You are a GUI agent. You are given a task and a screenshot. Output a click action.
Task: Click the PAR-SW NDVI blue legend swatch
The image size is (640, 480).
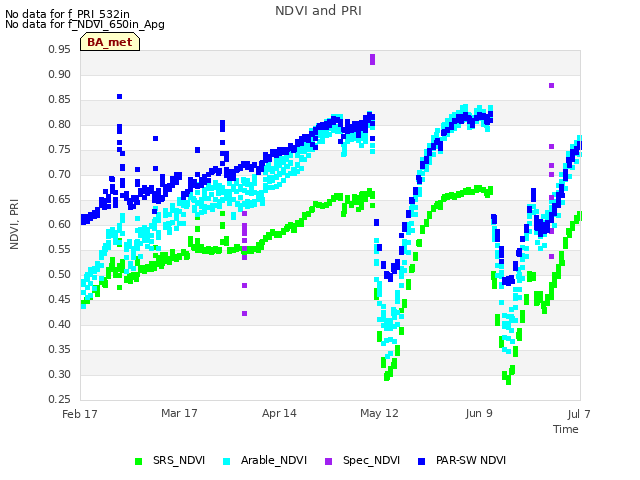(422, 461)
